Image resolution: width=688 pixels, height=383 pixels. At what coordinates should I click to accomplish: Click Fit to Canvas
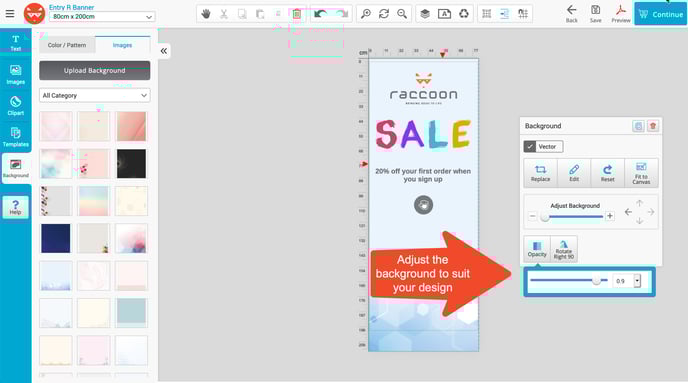(x=641, y=173)
